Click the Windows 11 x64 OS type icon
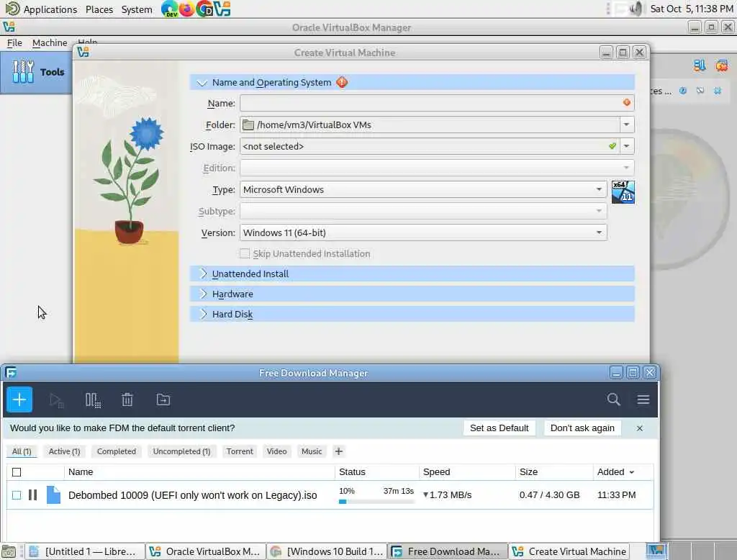 [x=623, y=192]
